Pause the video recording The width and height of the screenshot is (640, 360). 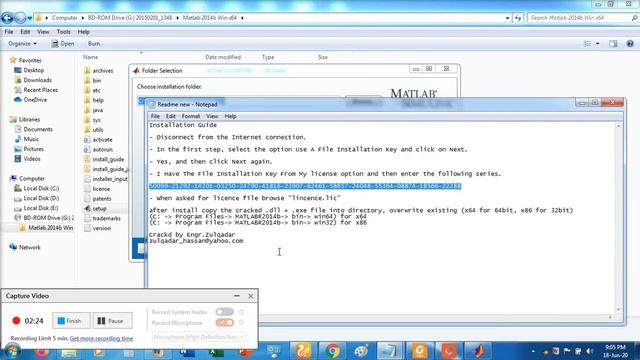click(x=113, y=321)
